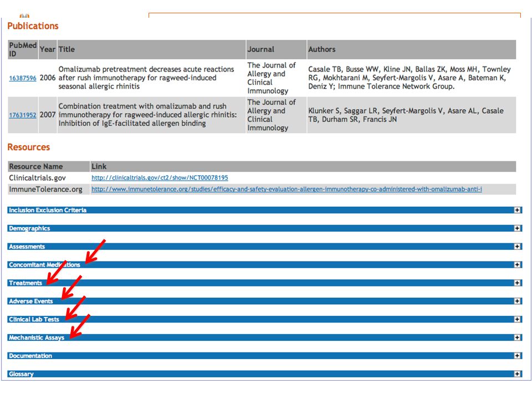Expand the Treatments section plus icon
The image size is (532, 399).
(x=517, y=283)
